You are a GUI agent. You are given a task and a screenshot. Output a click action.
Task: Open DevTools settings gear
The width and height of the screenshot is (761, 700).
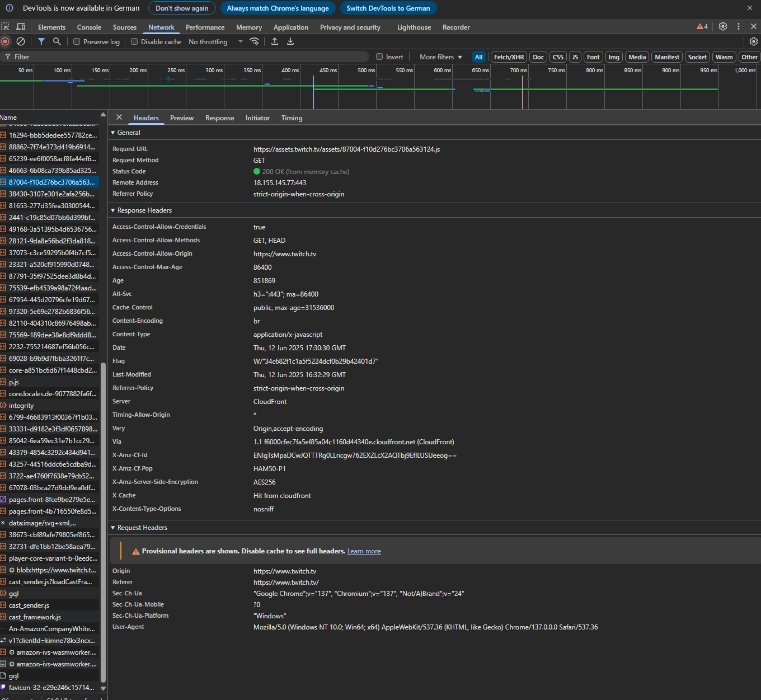(x=723, y=27)
